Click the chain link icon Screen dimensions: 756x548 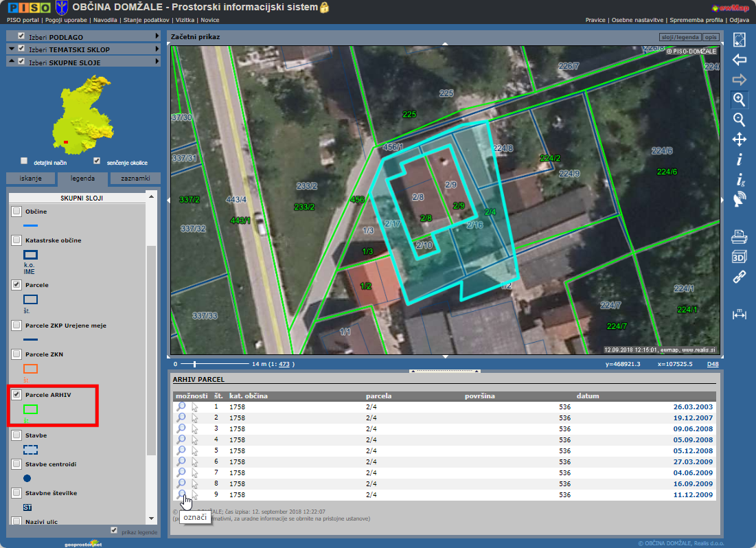(x=740, y=277)
